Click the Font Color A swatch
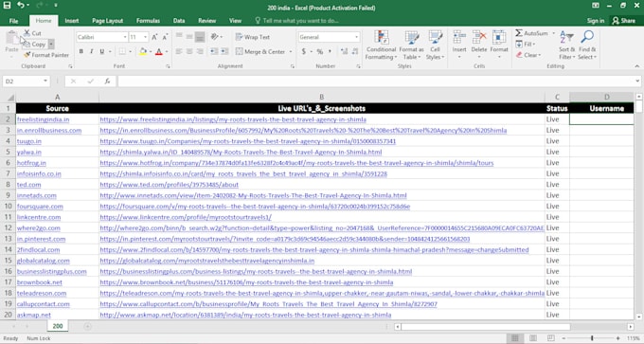This screenshot has height=344, width=644. (158, 51)
